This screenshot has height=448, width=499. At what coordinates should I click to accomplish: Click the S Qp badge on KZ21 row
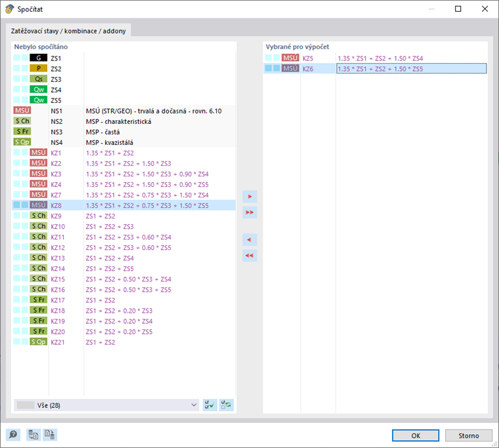pyautogui.click(x=39, y=342)
